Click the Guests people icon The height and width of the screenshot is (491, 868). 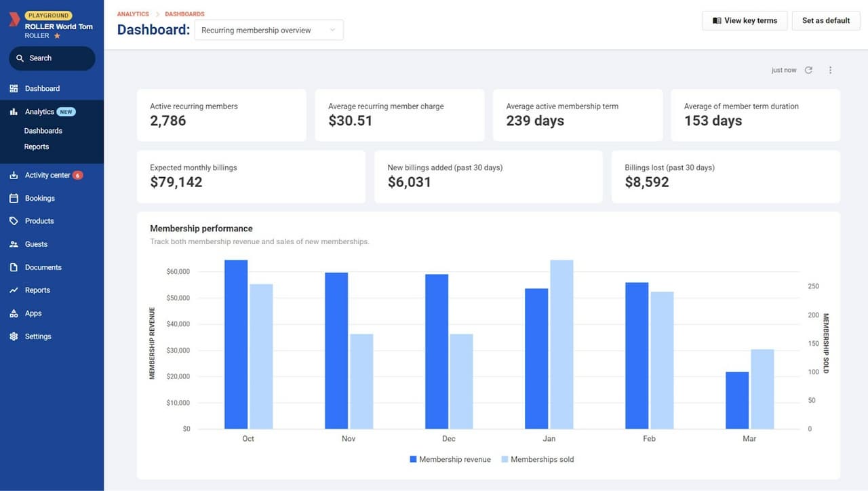coord(15,243)
